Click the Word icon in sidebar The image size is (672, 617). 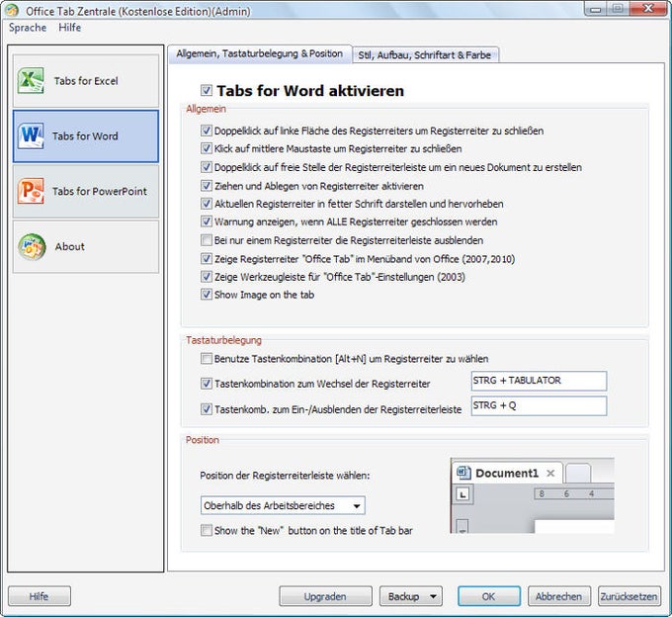(x=31, y=135)
